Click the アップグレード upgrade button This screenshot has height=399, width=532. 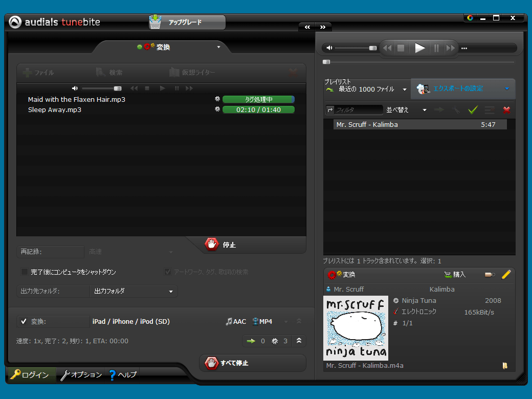(187, 23)
